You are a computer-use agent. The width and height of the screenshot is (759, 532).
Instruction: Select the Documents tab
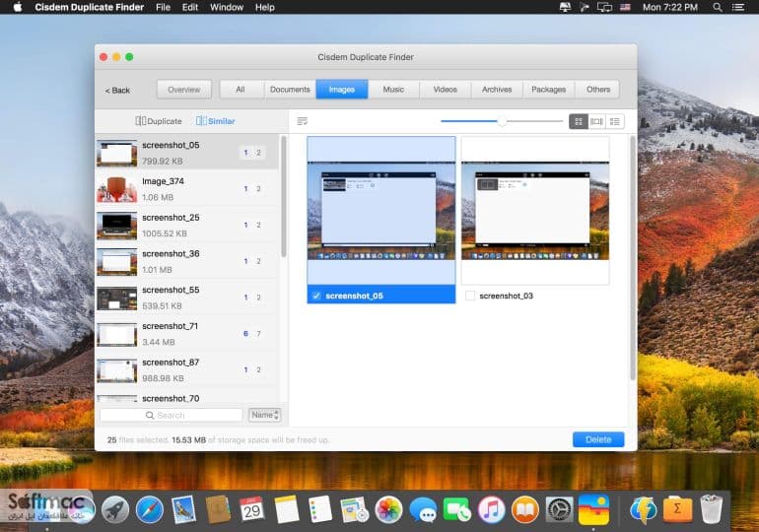point(290,90)
